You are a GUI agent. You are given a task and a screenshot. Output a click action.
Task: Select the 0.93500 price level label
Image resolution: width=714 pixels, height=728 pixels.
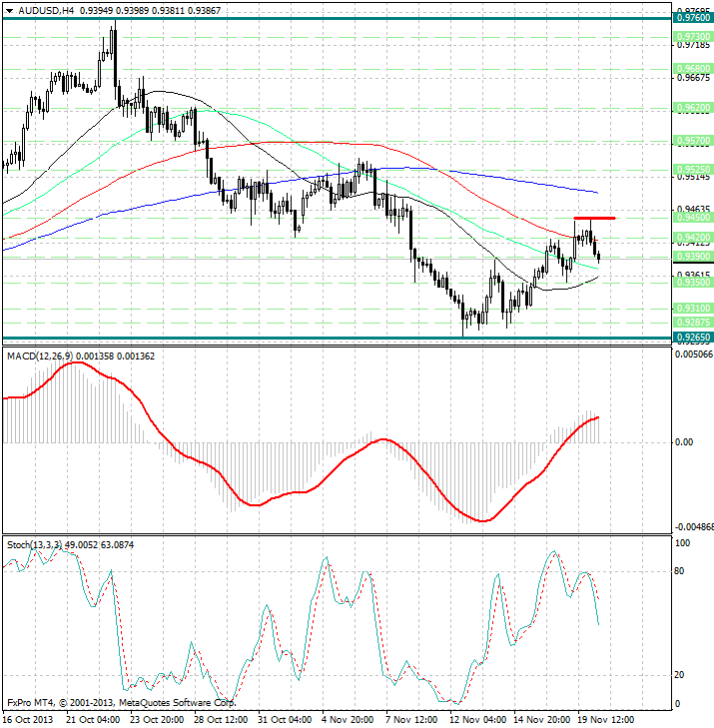click(x=693, y=282)
